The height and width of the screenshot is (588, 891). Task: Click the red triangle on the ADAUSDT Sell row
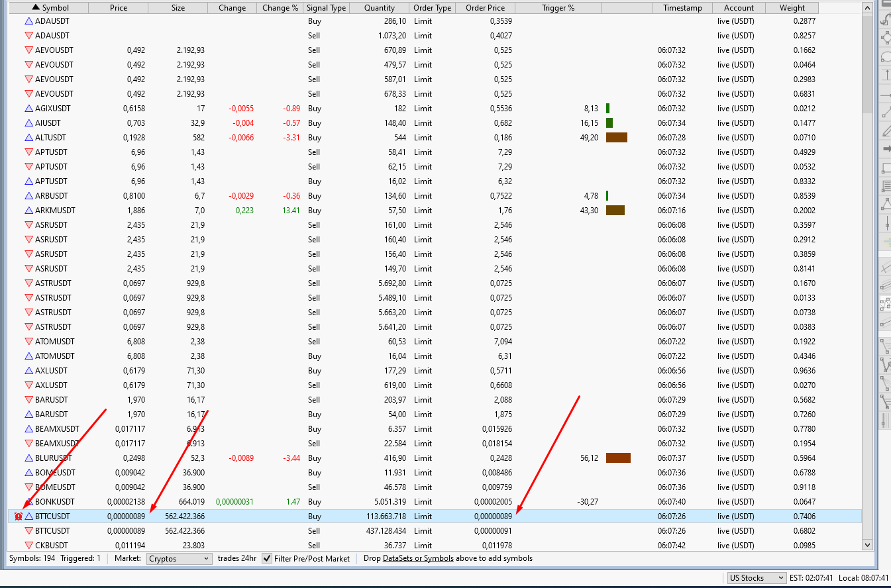[x=28, y=36]
